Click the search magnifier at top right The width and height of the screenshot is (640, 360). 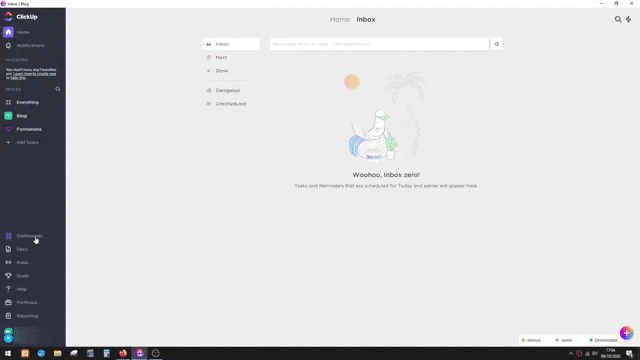618,19
